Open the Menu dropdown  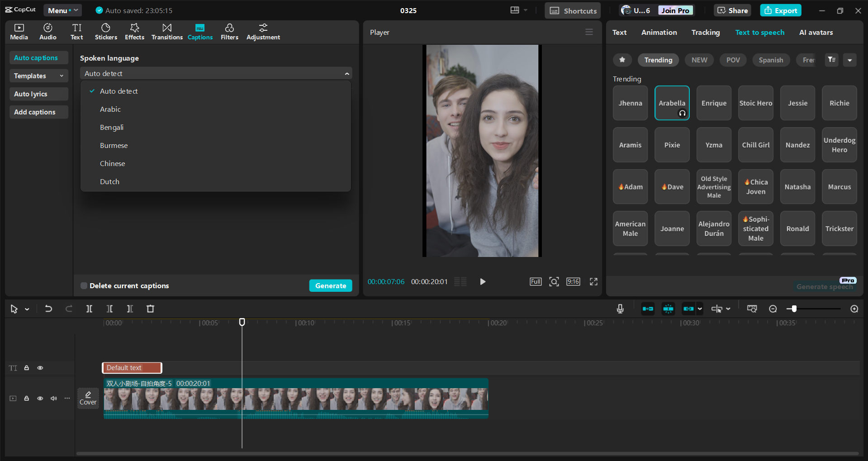click(x=62, y=10)
